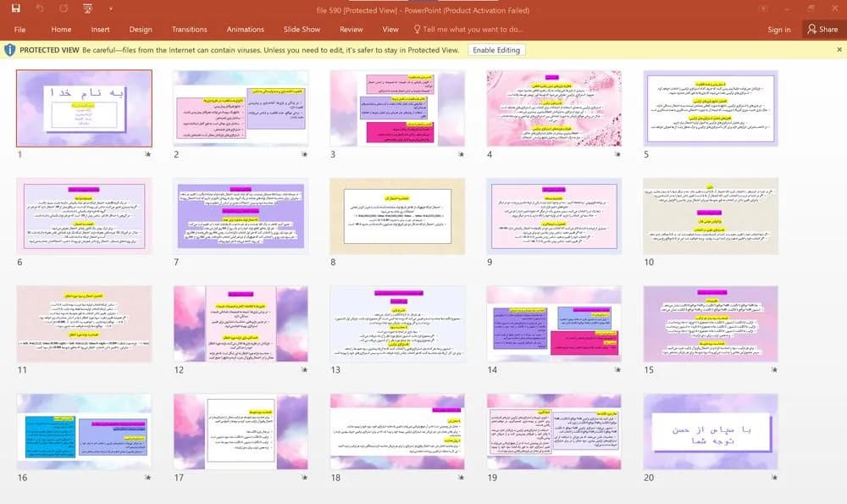Screen dimensions: 847x504
Task: Click the transition star under slide 17
Action: (x=304, y=478)
